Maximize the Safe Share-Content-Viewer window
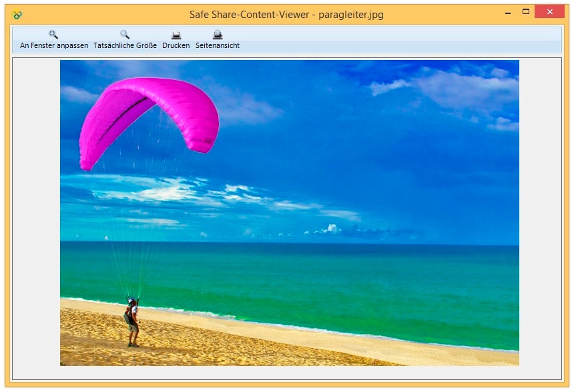574x392 pixels. [x=526, y=12]
